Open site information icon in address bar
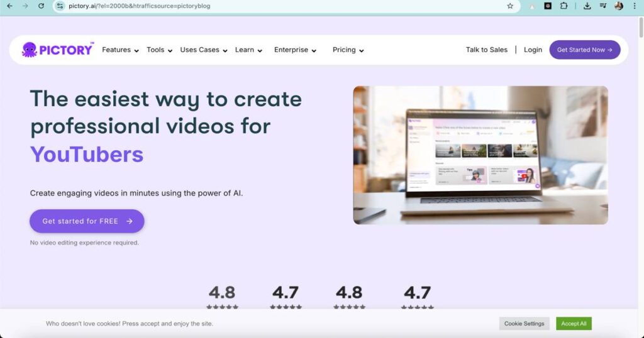This screenshot has height=338, width=644. tap(60, 6)
